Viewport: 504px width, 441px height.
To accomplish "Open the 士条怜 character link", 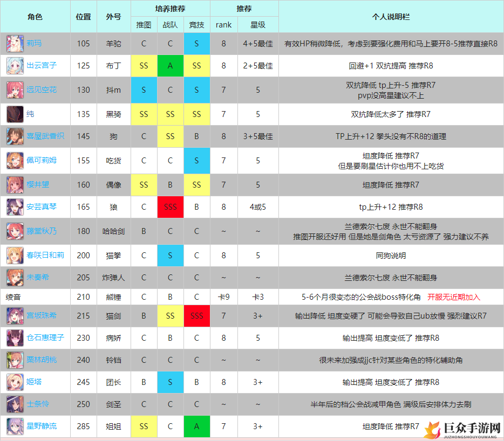I will click(x=38, y=404).
